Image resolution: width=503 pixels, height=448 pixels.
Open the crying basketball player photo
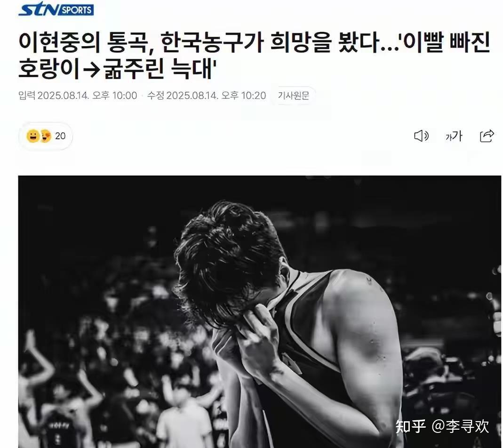point(260,312)
